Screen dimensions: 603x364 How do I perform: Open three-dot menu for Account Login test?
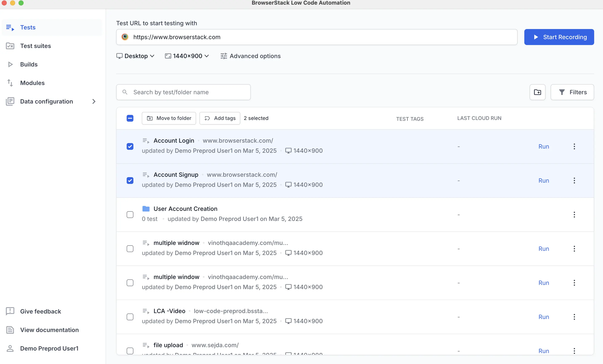pyautogui.click(x=574, y=146)
